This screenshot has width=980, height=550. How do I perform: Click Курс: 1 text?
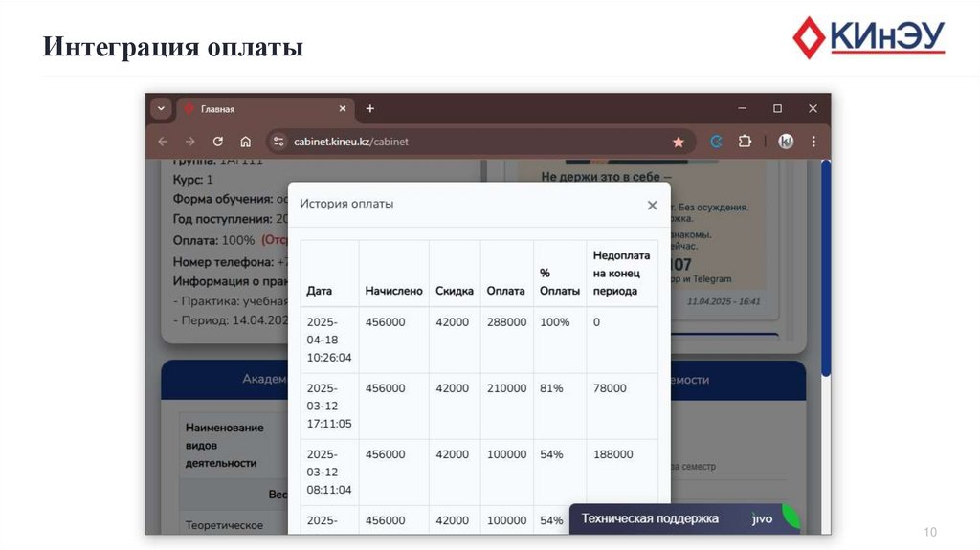click(192, 180)
